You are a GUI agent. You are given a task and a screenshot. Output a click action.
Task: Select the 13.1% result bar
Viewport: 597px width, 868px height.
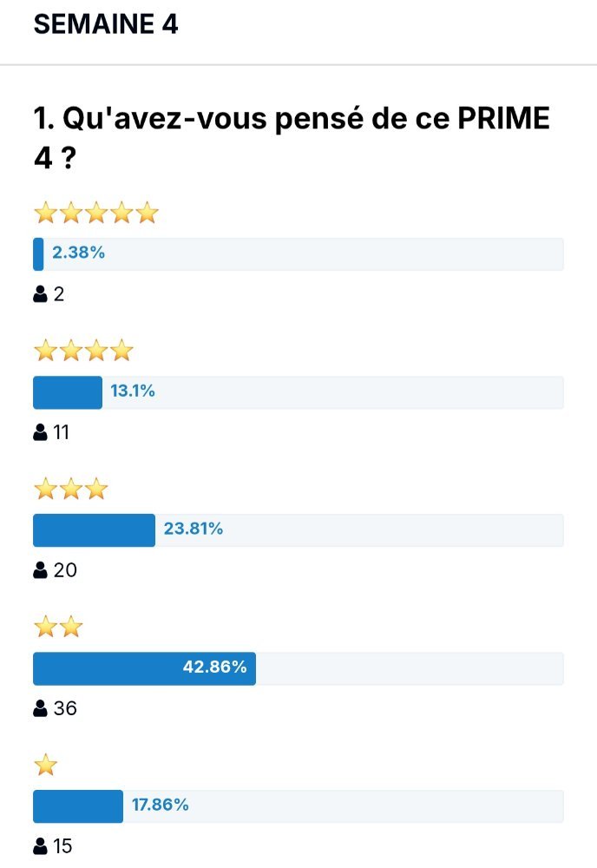pos(298,392)
